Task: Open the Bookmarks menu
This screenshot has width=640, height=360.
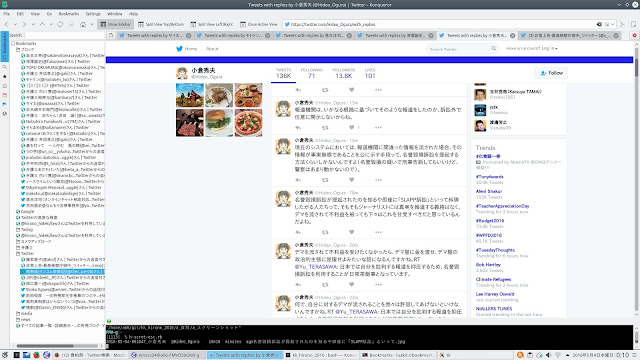Action: [x=69, y=14]
